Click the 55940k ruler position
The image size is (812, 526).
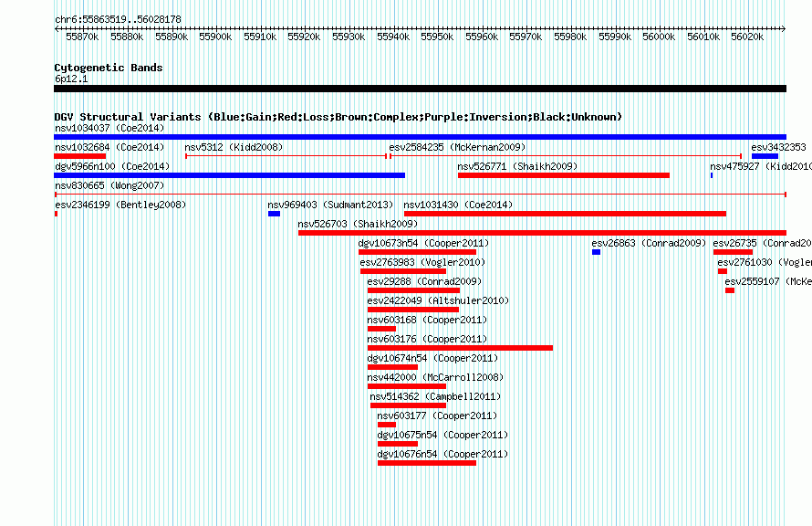click(x=393, y=37)
